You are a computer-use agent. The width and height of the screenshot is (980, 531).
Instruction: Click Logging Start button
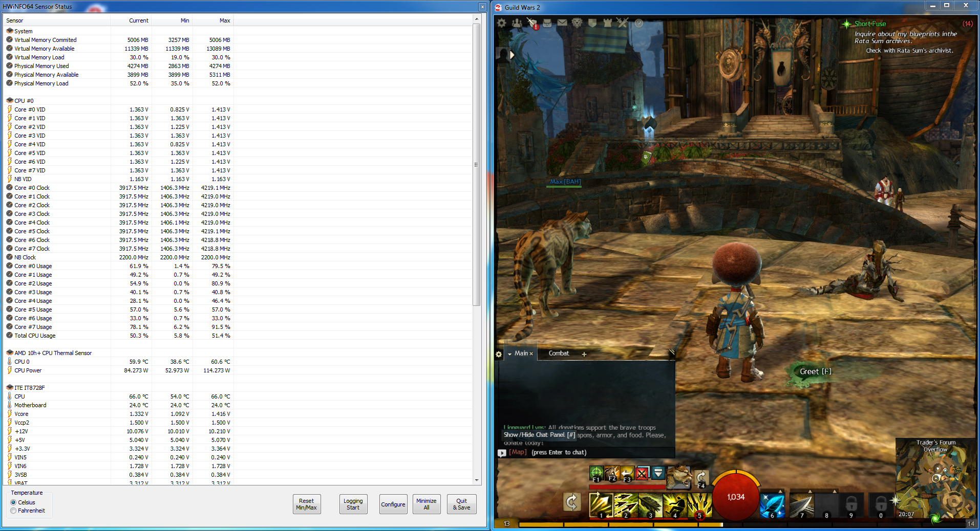point(353,504)
